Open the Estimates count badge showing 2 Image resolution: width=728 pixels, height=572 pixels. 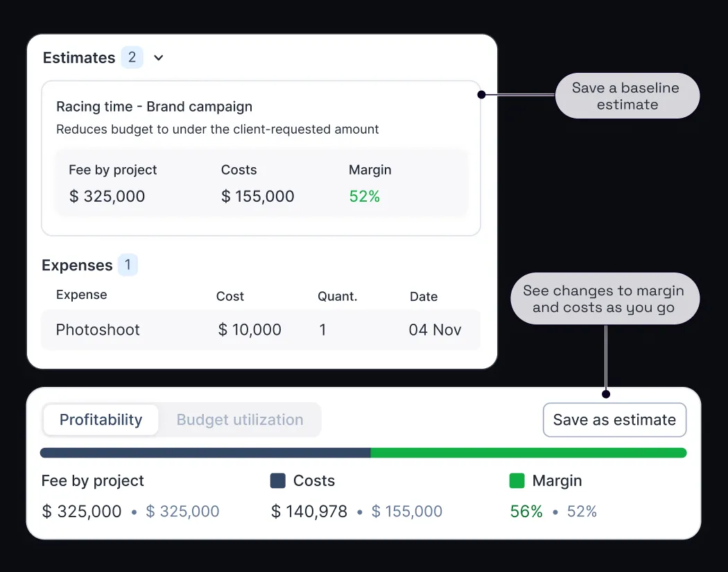click(132, 58)
